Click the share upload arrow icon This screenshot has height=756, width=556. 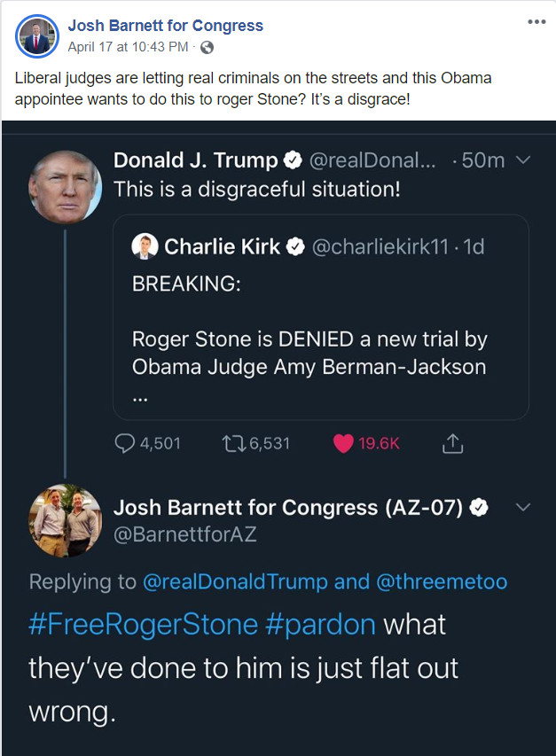click(x=451, y=443)
